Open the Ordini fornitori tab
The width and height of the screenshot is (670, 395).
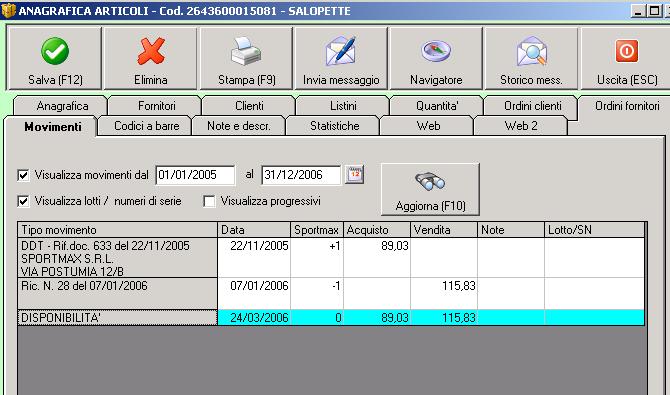627,106
